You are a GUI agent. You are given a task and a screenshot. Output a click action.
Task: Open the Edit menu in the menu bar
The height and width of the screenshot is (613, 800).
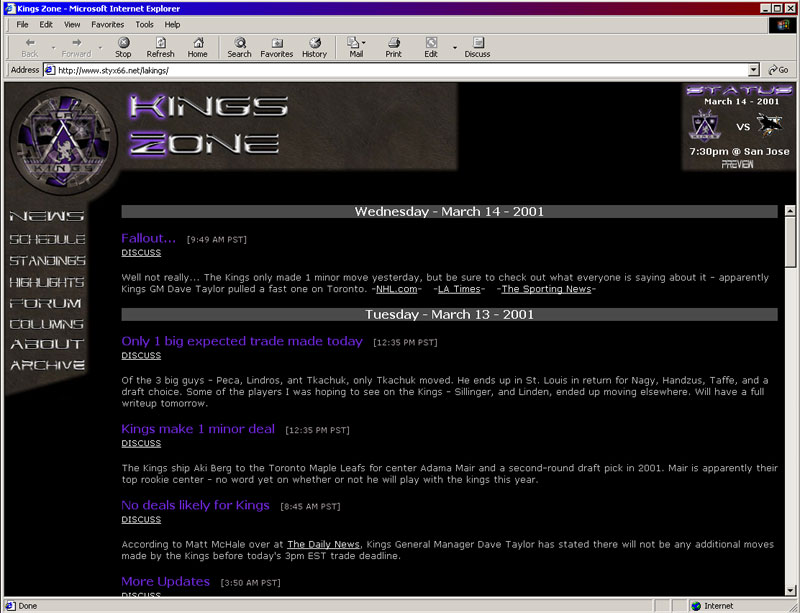[x=46, y=24]
